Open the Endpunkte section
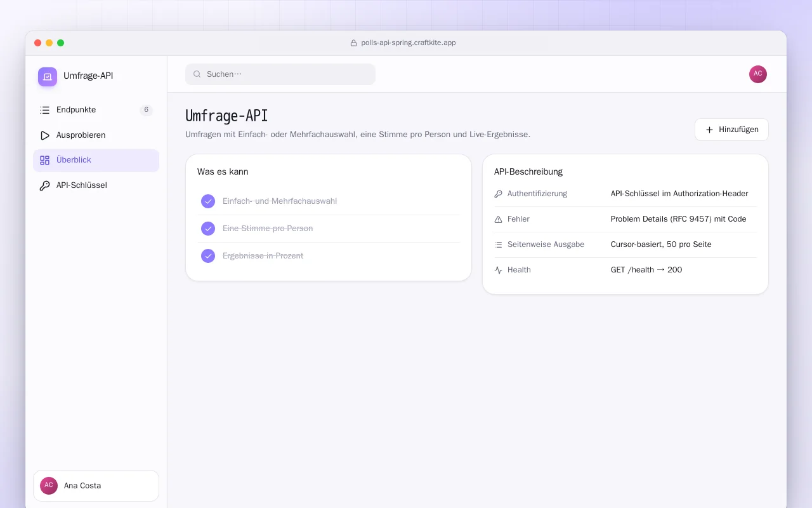812x508 pixels. pos(96,110)
